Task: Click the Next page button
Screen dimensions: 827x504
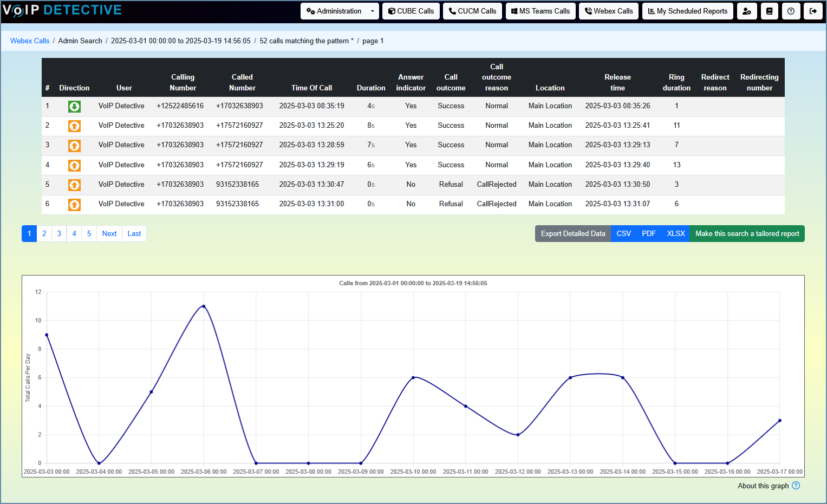Action: click(109, 233)
